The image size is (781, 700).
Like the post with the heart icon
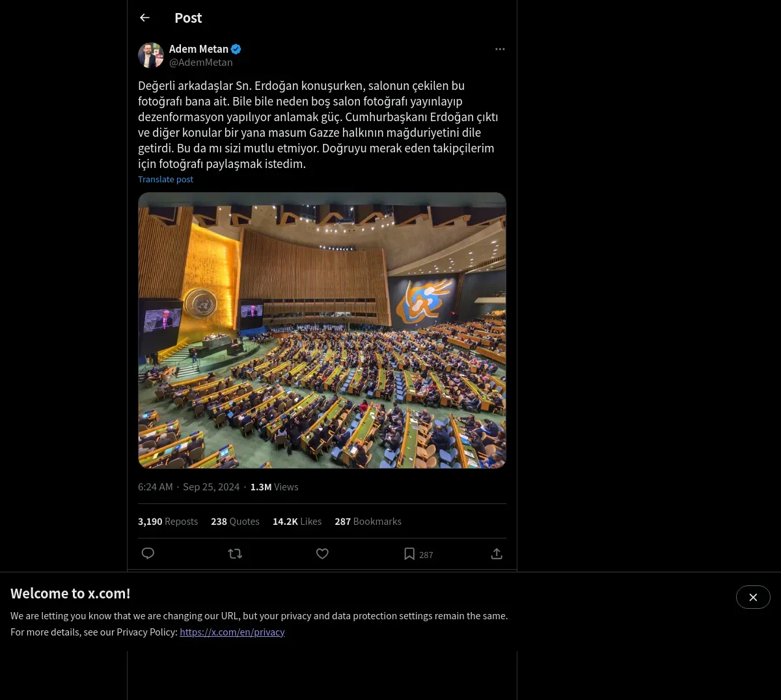322,553
